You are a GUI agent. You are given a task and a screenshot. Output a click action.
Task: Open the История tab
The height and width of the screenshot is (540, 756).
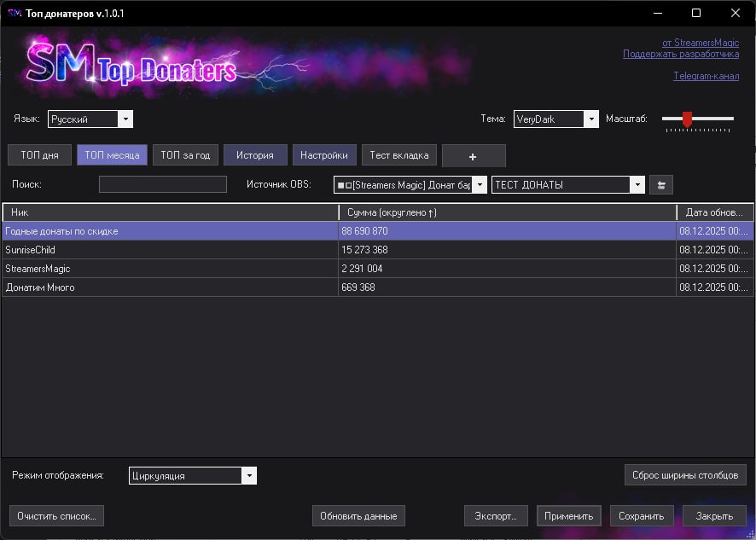pos(255,155)
